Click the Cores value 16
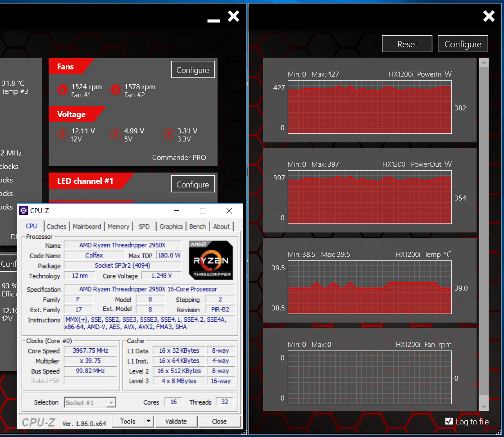The image size is (504, 437). point(173,401)
